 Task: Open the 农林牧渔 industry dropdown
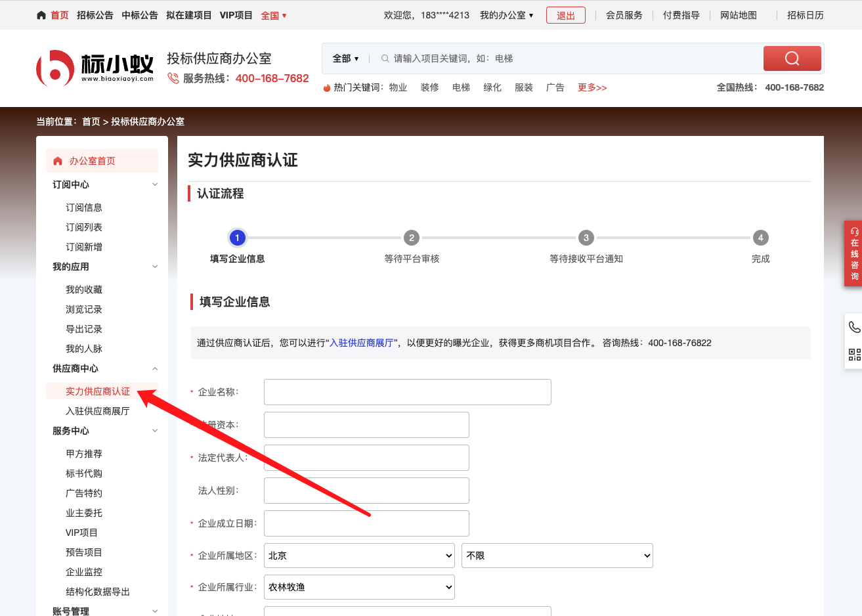[x=359, y=587]
